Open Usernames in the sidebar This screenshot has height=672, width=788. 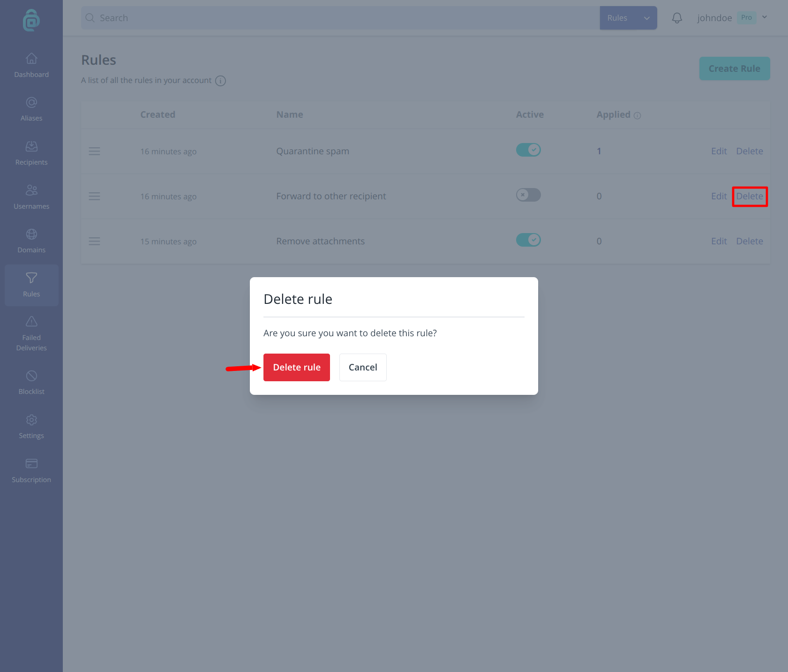pos(31,196)
